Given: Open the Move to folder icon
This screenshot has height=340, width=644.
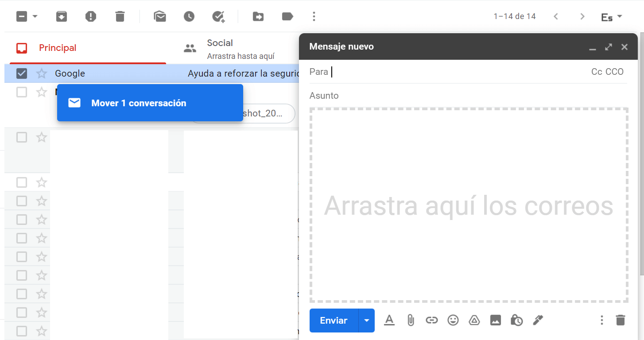Looking at the screenshot, I should click(258, 17).
